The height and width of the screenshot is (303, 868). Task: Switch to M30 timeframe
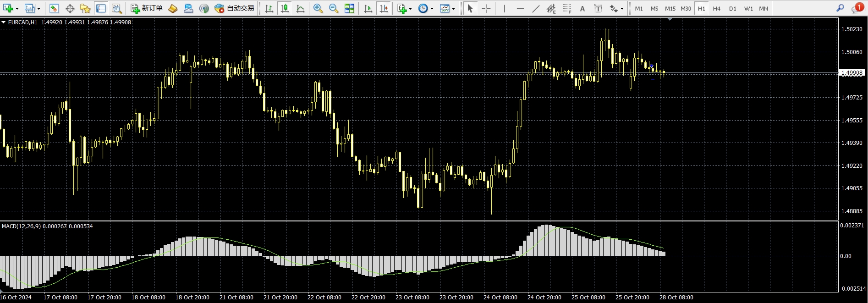686,8
